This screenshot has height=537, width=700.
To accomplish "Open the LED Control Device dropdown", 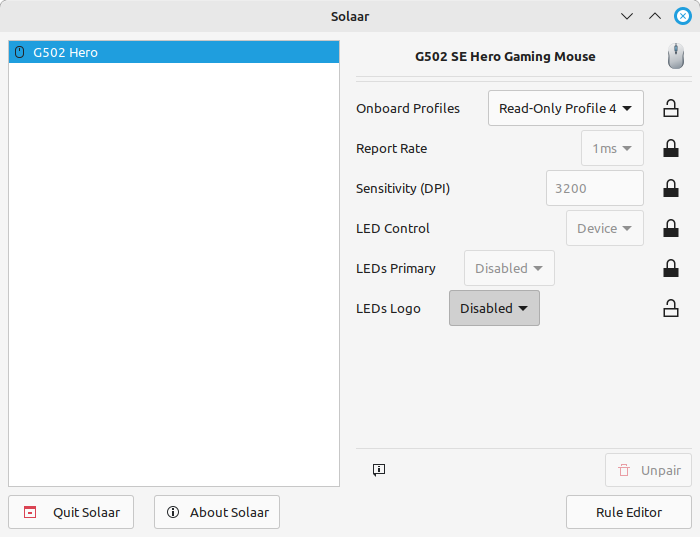I will pyautogui.click(x=604, y=228).
